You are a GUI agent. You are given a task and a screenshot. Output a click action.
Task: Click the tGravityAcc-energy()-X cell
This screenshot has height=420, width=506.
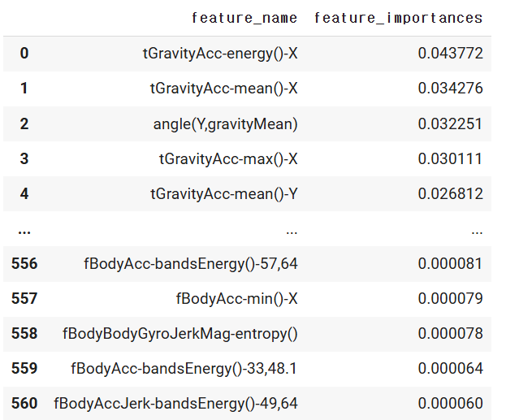click(220, 54)
